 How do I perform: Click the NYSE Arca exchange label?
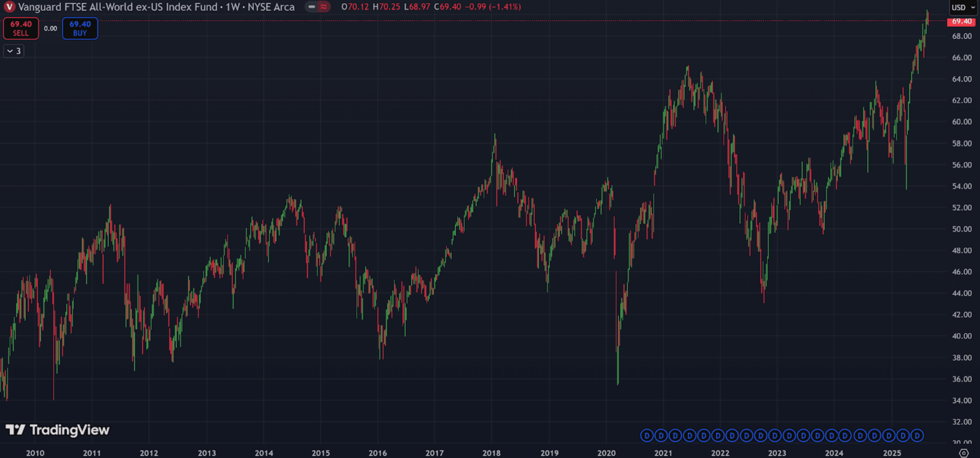[x=271, y=7]
